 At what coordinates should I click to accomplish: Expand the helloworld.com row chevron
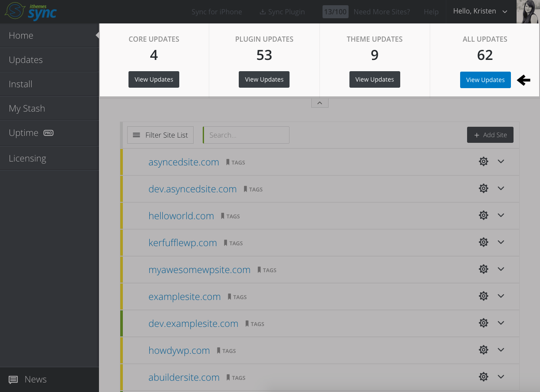(501, 215)
